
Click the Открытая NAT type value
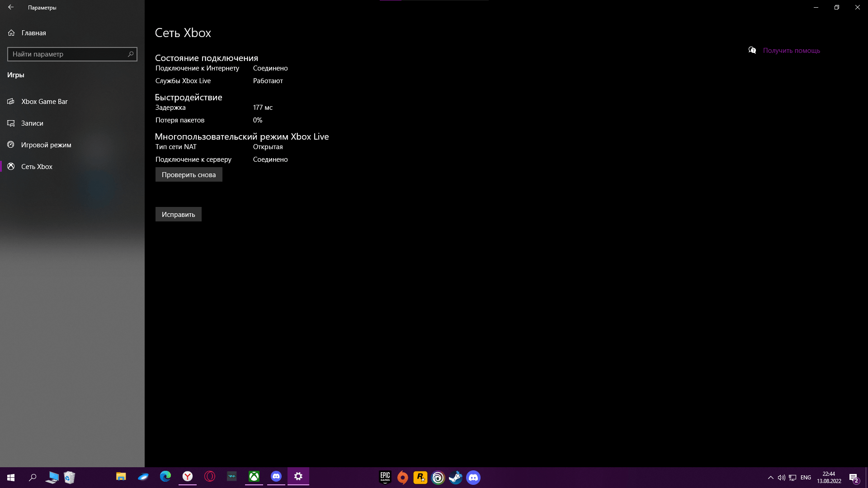point(268,147)
